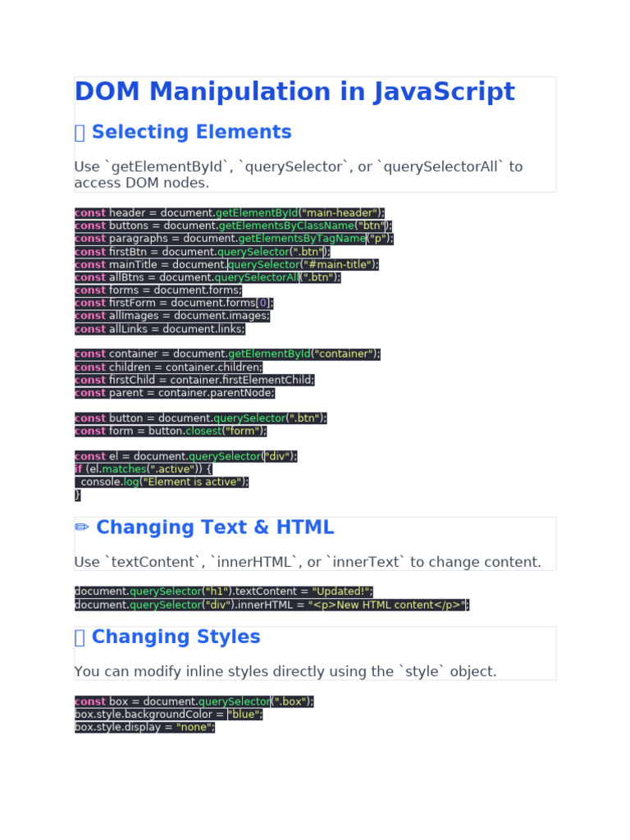Click the innerHTML New HTML content line

point(272,605)
